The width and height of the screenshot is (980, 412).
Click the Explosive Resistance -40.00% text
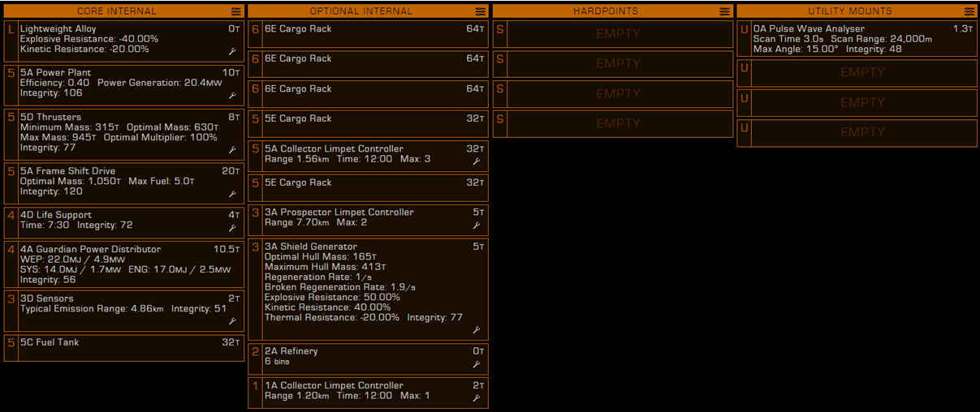(x=89, y=39)
